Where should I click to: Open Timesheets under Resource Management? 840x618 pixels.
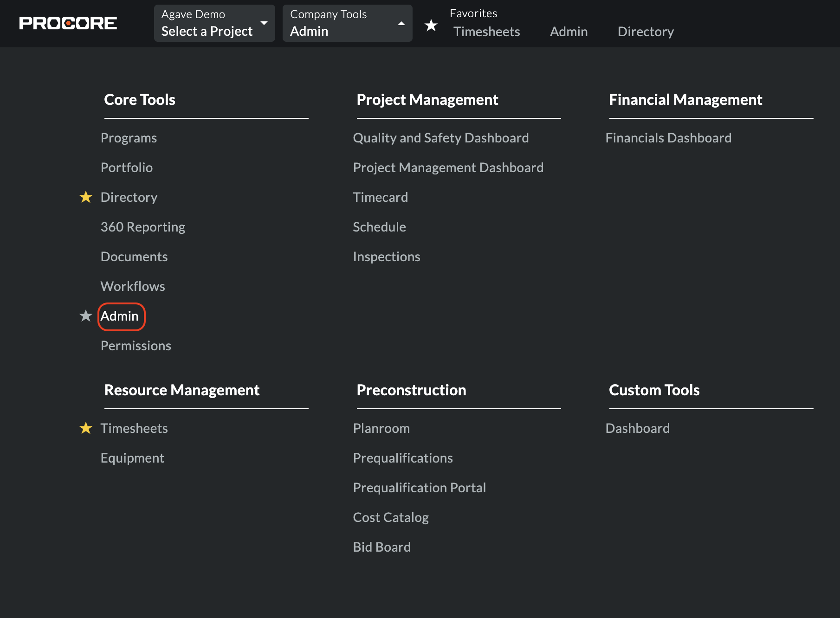(134, 428)
